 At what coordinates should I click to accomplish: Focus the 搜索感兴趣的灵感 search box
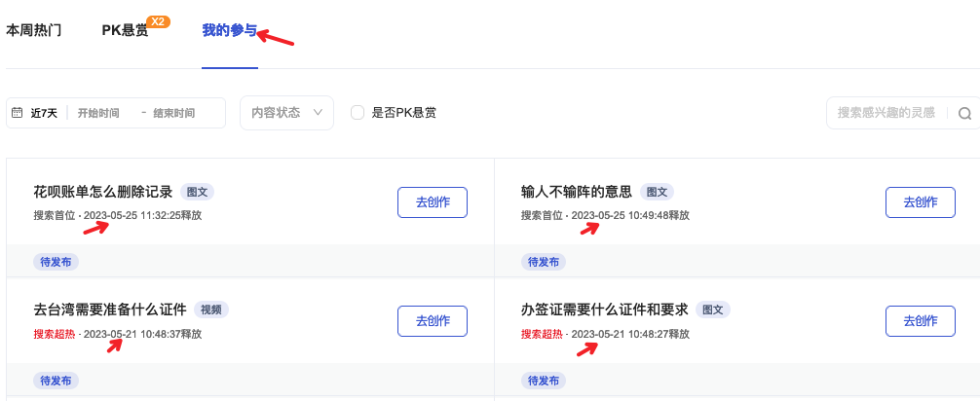pyautogui.click(x=886, y=113)
